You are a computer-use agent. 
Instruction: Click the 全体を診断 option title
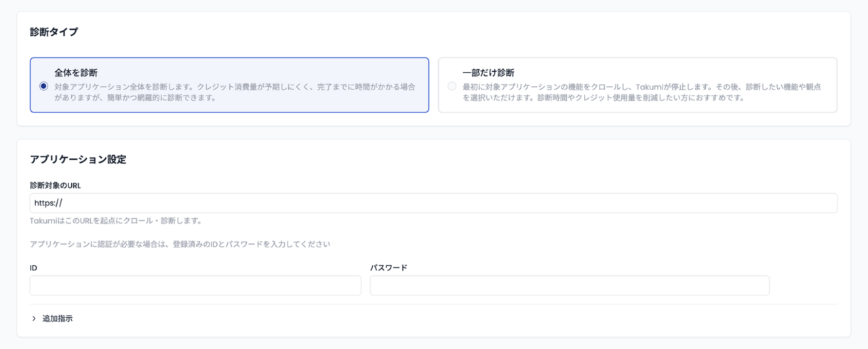coord(77,72)
